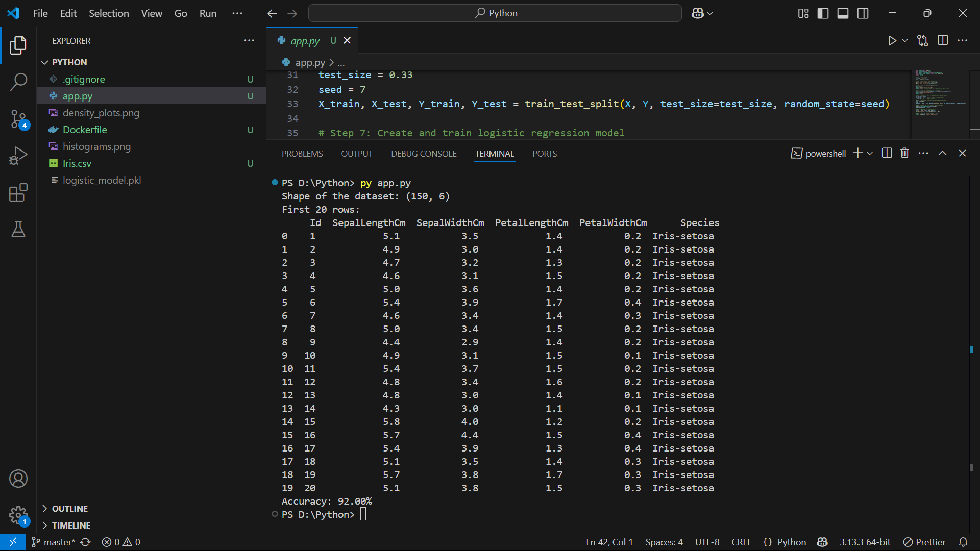Split the terminal panel
This screenshot has width=980, height=551.
(887, 153)
